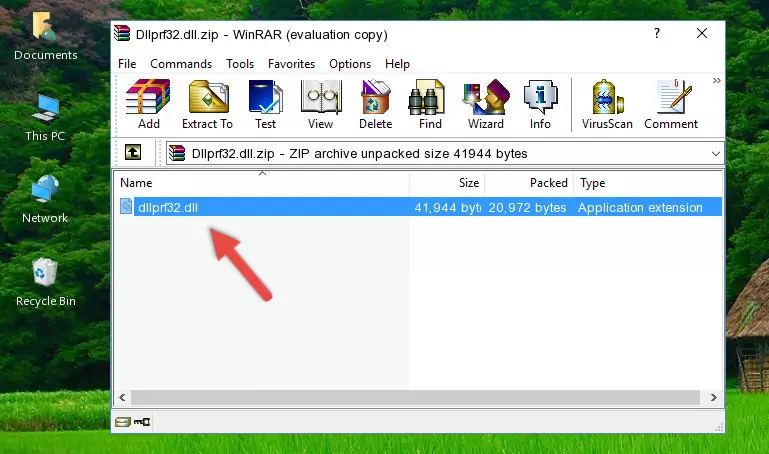Image resolution: width=769 pixels, height=454 pixels.
Task: Open the Options menu
Action: pos(350,64)
